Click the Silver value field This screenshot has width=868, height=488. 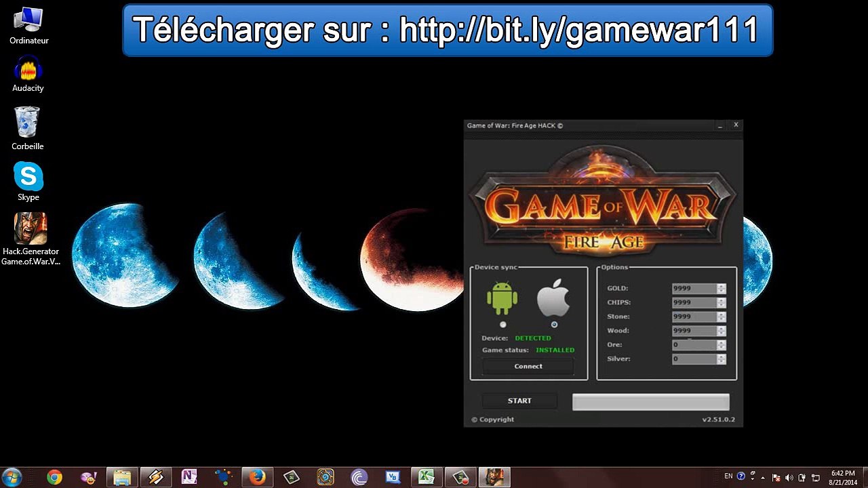coord(694,359)
